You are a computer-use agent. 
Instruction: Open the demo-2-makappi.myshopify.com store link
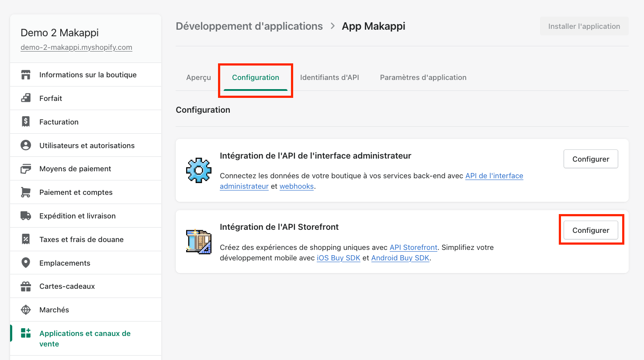pos(76,47)
